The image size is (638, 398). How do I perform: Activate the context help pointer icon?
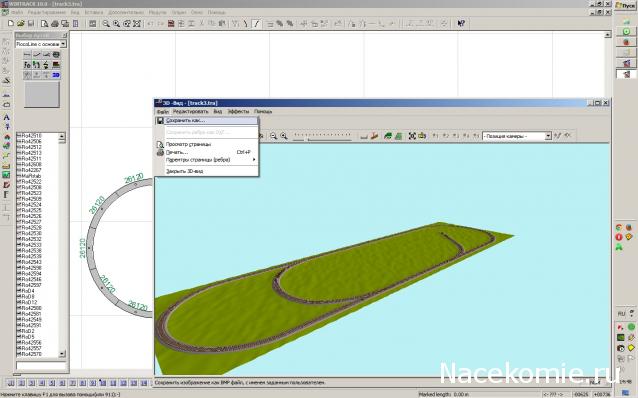pyautogui.click(x=461, y=24)
